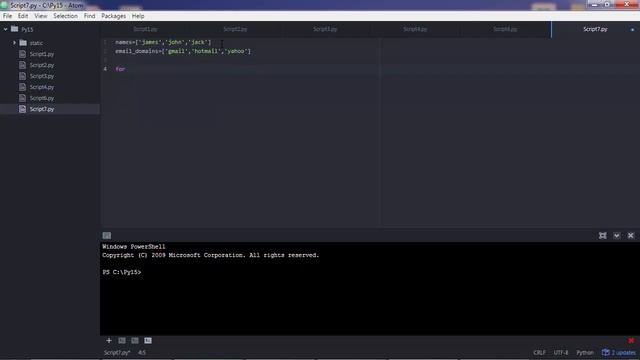Click the names list on line 1
This screenshot has width=640, height=360.
pos(163,42)
